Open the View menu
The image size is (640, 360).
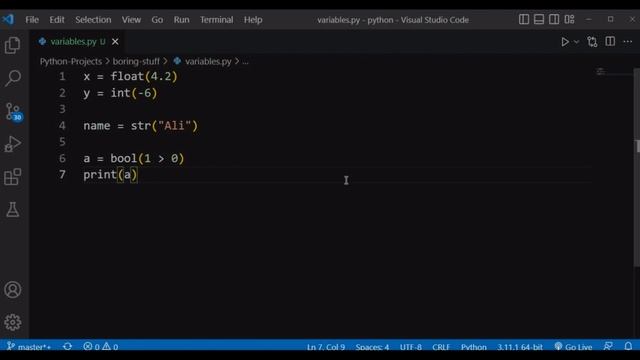point(131,20)
